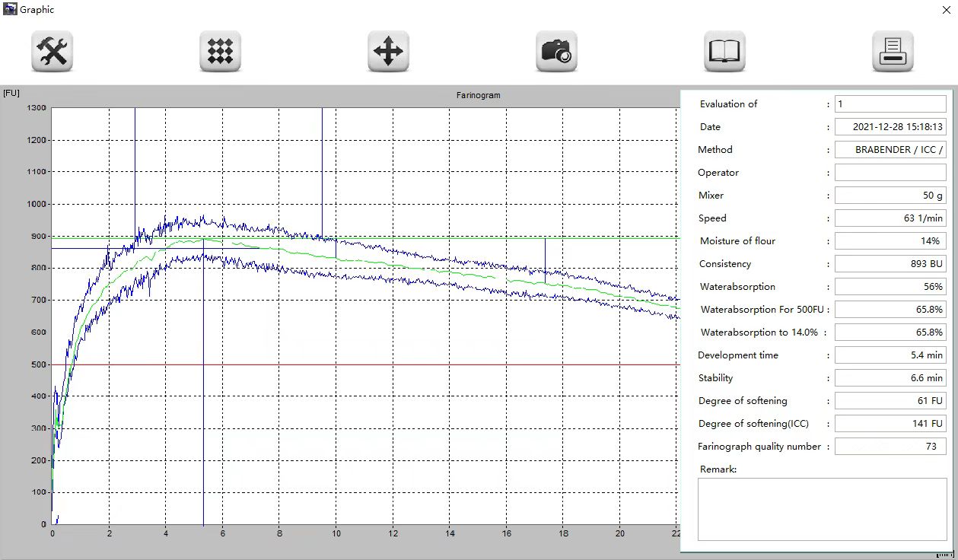Click the Speed field showing 63 1/min
This screenshot has height=560, width=958.
click(890, 218)
